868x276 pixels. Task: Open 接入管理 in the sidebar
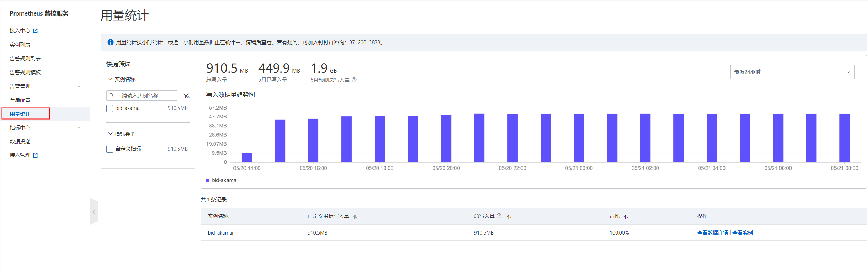pos(20,155)
